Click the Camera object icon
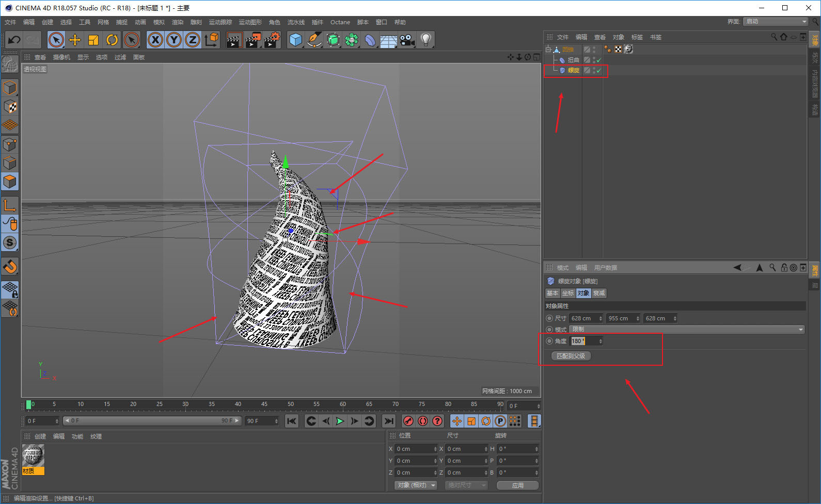821x504 pixels. pyautogui.click(x=407, y=40)
